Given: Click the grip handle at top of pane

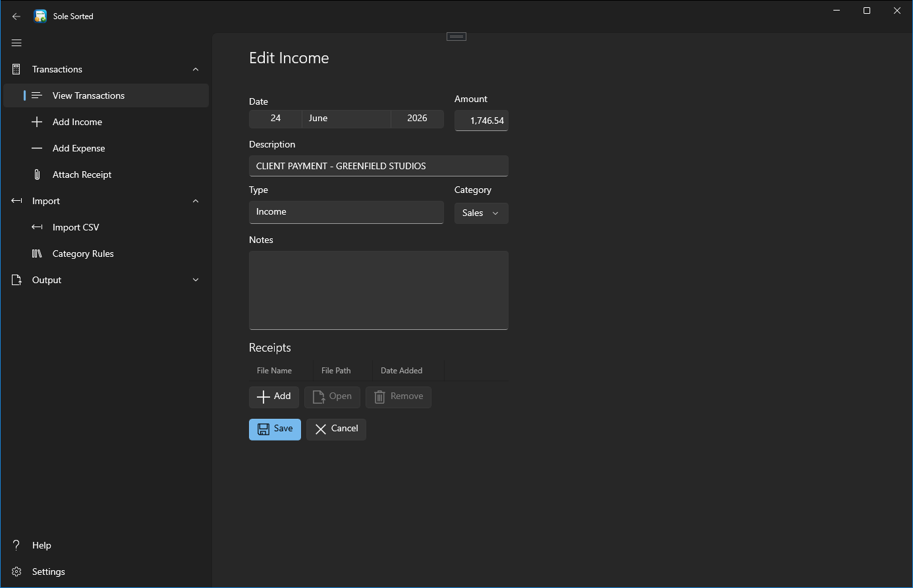Looking at the screenshot, I should tap(456, 36).
